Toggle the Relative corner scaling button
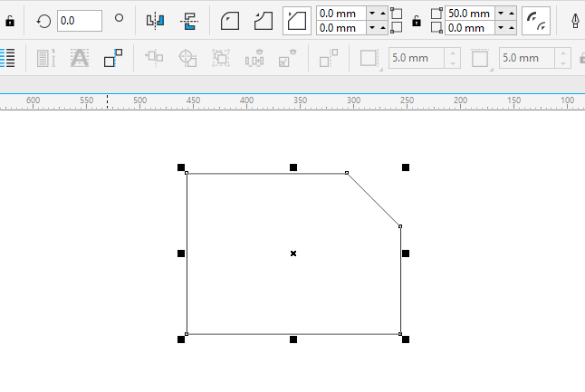This screenshot has height=392, width=585. click(536, 20)
